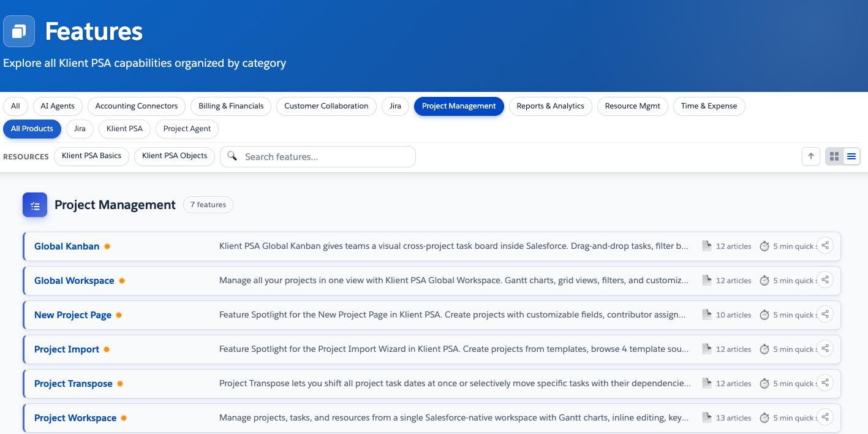Click the articles document icon for Global Workspace

(x=707, y=280)
